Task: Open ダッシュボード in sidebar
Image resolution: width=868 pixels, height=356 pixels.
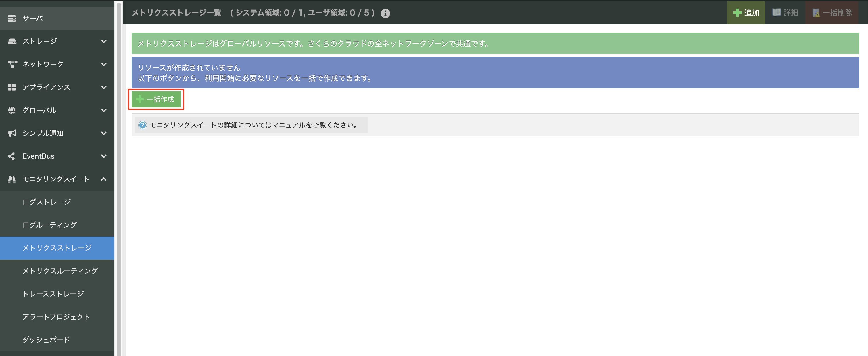Action: point(57,340)
